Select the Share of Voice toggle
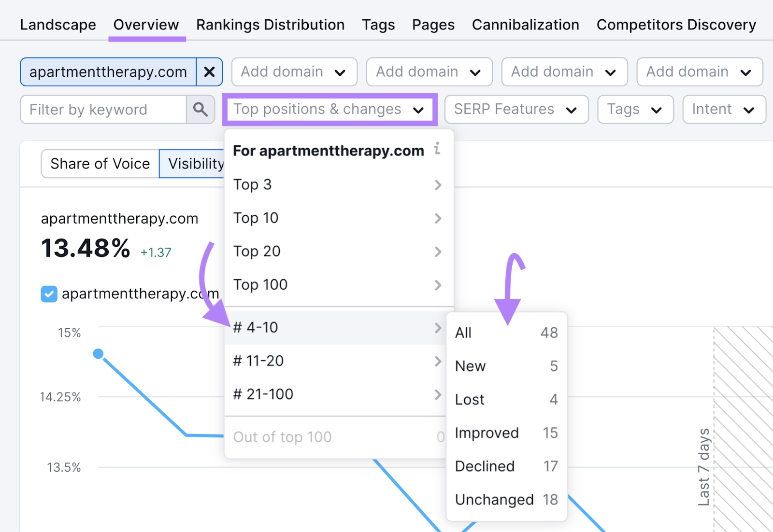The height and width of the screenshot is (532, 773). point(100,164)
